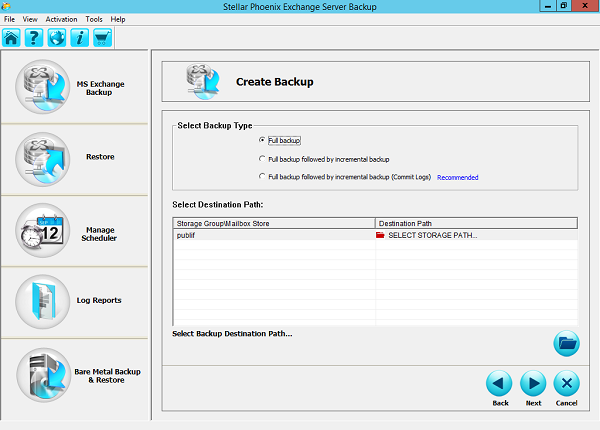The height and width of the screenshot is (430, 600).
Task: Open the View menu
Action: (x=30, y=19)
